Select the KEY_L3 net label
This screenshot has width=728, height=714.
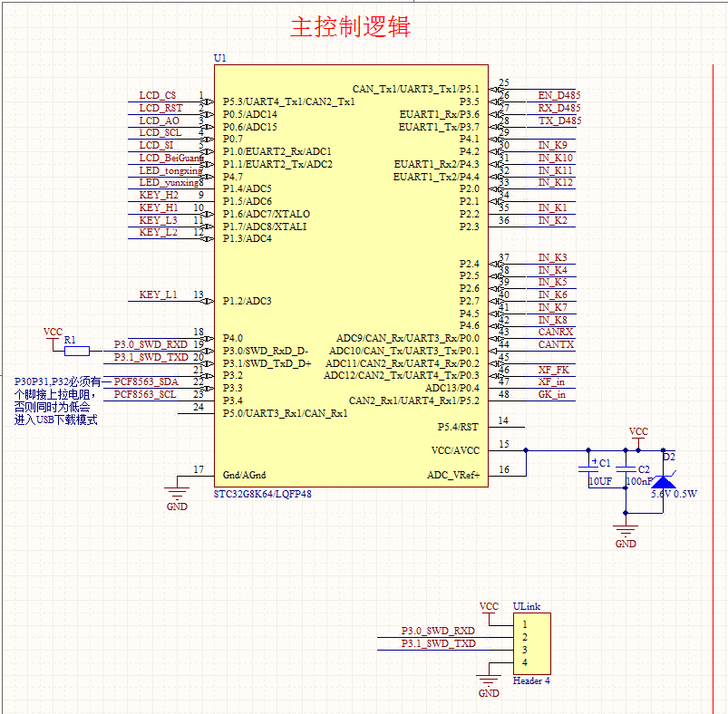coord(158,220)
